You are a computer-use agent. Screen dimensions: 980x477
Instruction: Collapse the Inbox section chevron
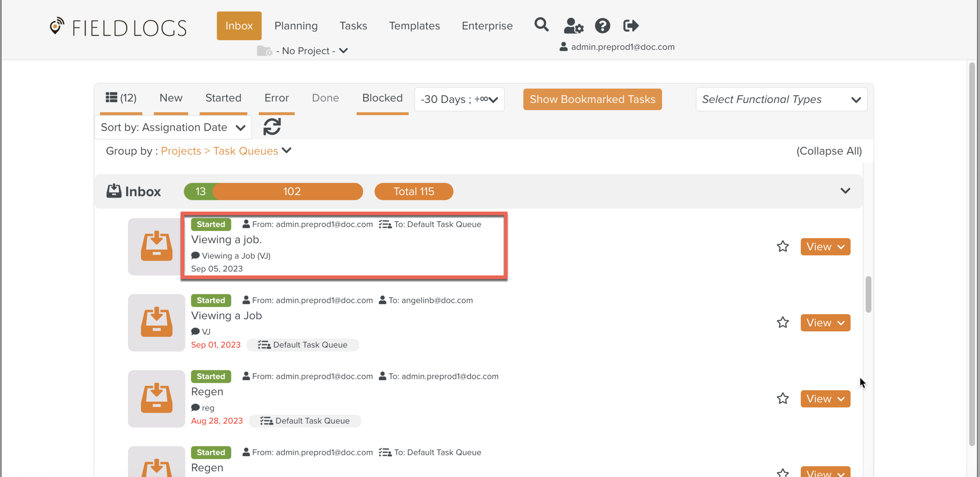click(845, 191)
